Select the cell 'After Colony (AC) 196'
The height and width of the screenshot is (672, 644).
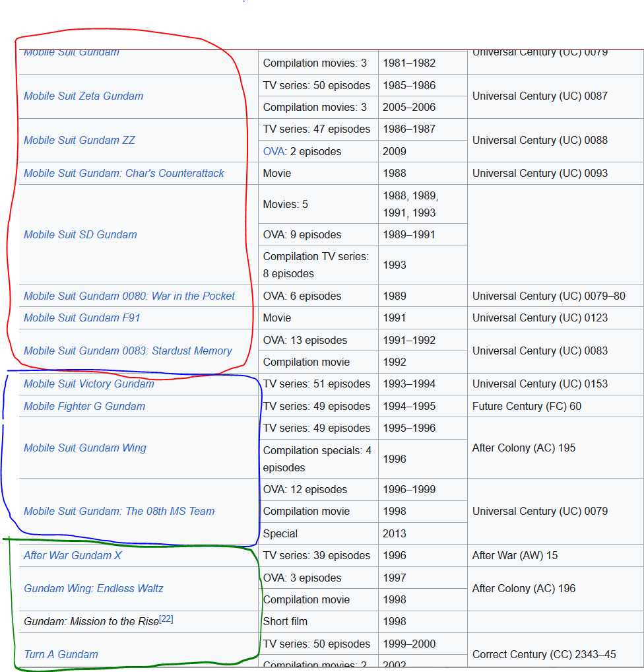(556, 588)
